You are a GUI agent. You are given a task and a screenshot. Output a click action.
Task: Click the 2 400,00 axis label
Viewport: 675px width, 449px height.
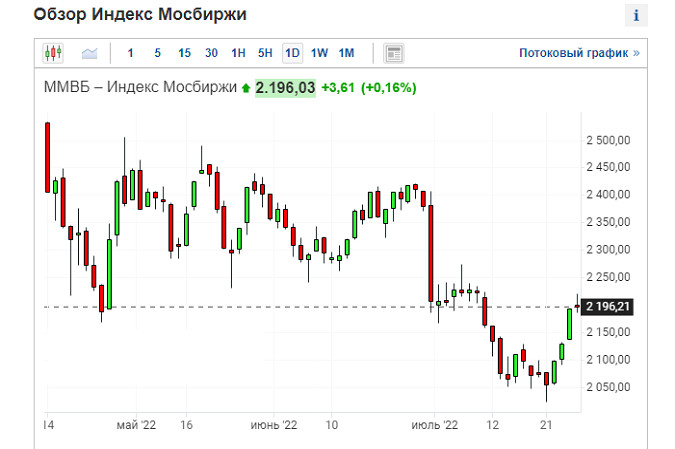coord(608,194)
